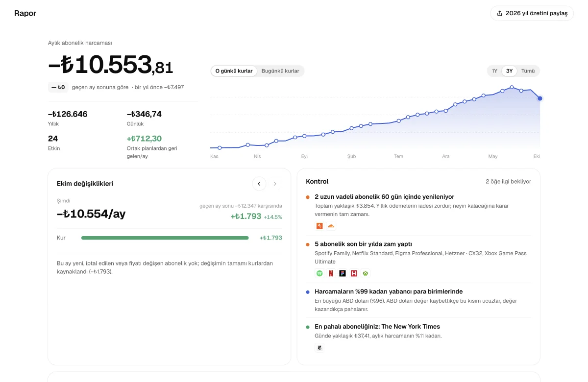Click the '— ₺0' change badge
Viewport: 588px width, 382px height.
coord(58,87)
